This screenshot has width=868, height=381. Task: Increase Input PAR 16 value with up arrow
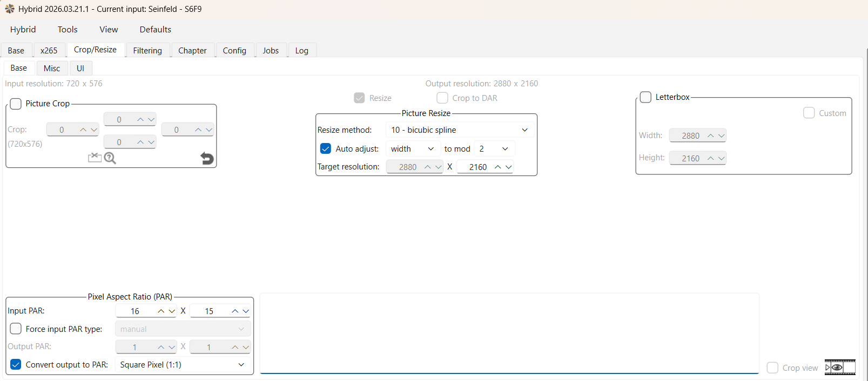(x=161, y=311)
